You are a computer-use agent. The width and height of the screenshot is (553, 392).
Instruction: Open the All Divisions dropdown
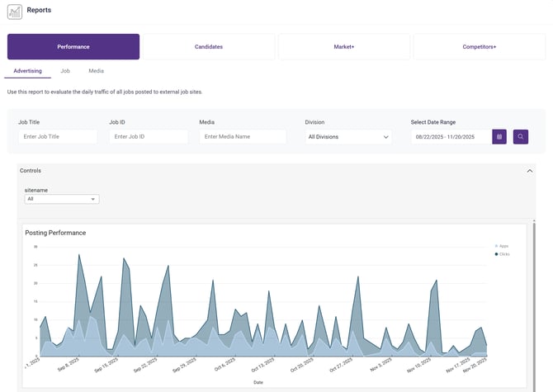pos(347,137)
